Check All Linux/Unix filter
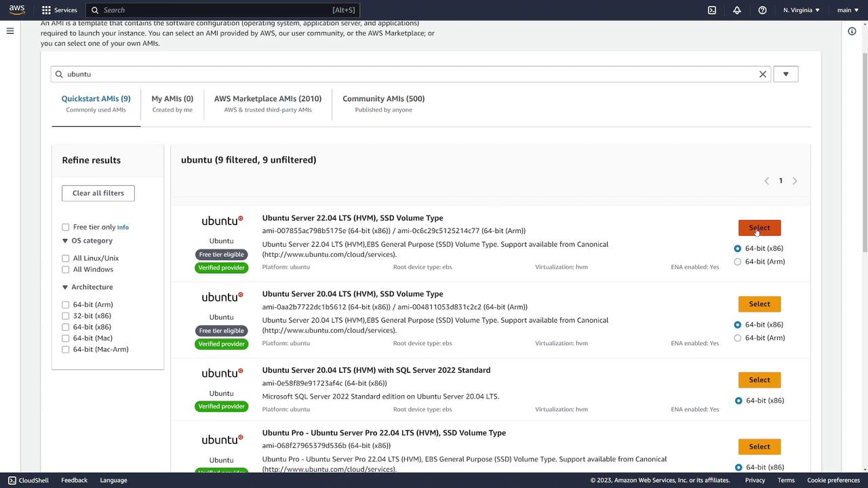The width and height of the screenshot is (868, 488). [66, 258]
